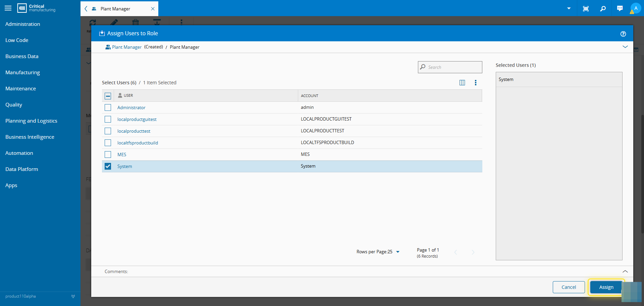Open the hamburger navigation menu
This screenshot has height=306, width=644.
[8, 8]
